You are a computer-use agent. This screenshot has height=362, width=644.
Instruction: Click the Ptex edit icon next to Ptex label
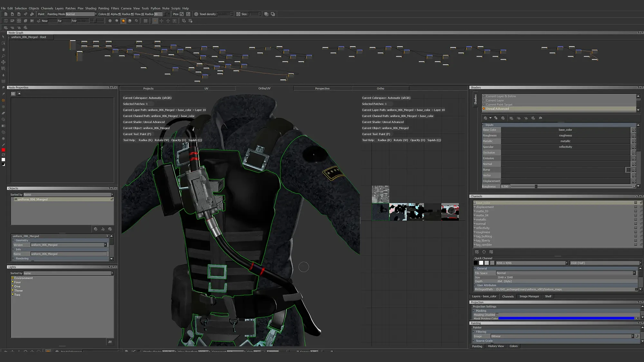[x=182, y=14]
